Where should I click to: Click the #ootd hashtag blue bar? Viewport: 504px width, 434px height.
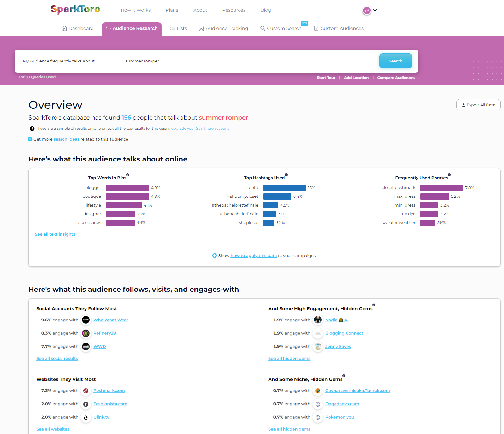click(284, 188)
